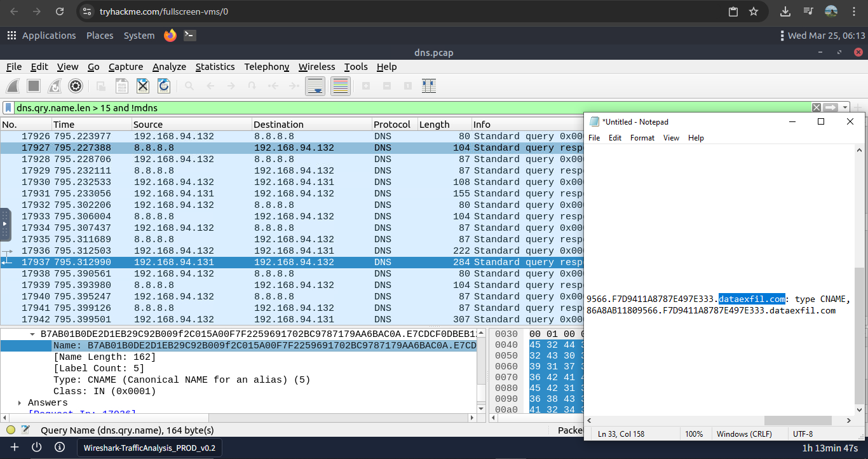Click the dns.qry.name.len display filter field
The height and width of the screenshot is (459, 868).
pos(407,107)
